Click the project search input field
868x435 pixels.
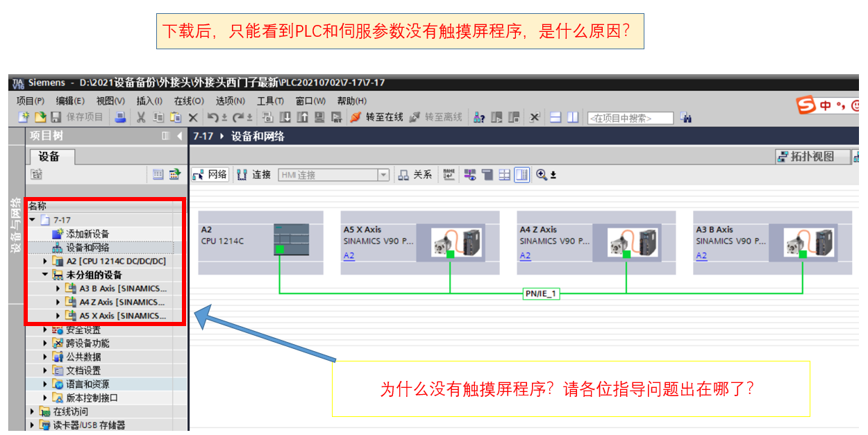coord(630,118)
